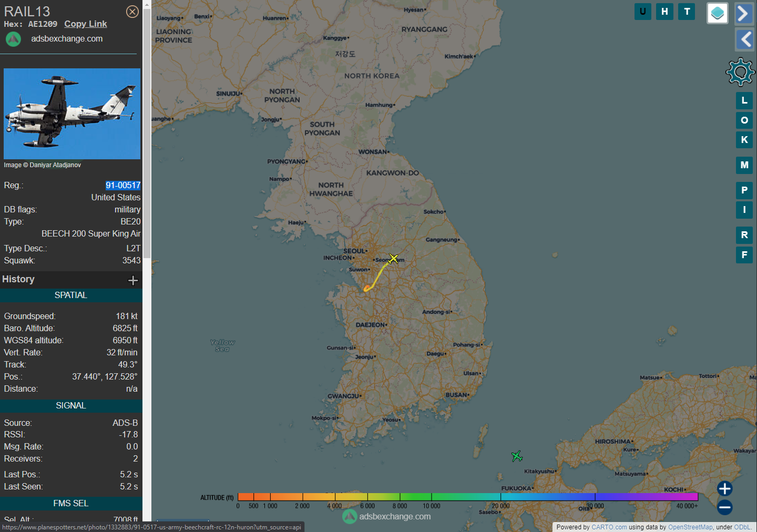Viewport: 757px width, 532px height.
Task: Click the Vert. Rate value 32 ft/min
Action: (122, 352)
